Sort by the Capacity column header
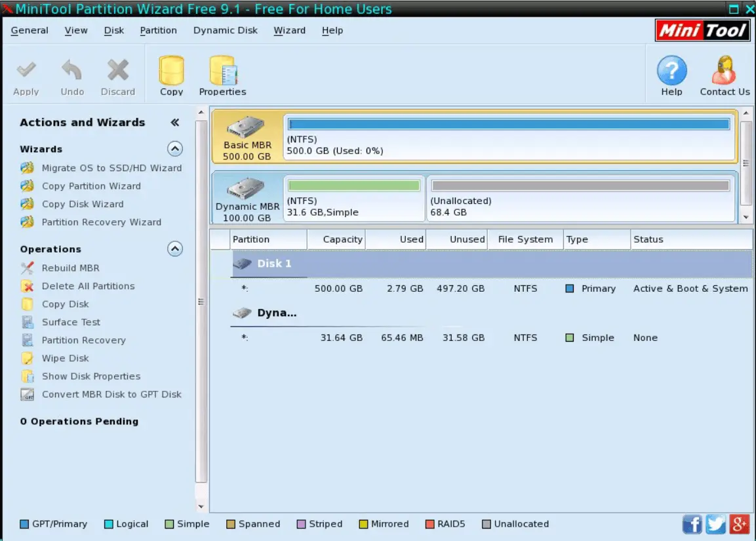Viewport: 756px width, 541px height. click(x=342, y=239)
